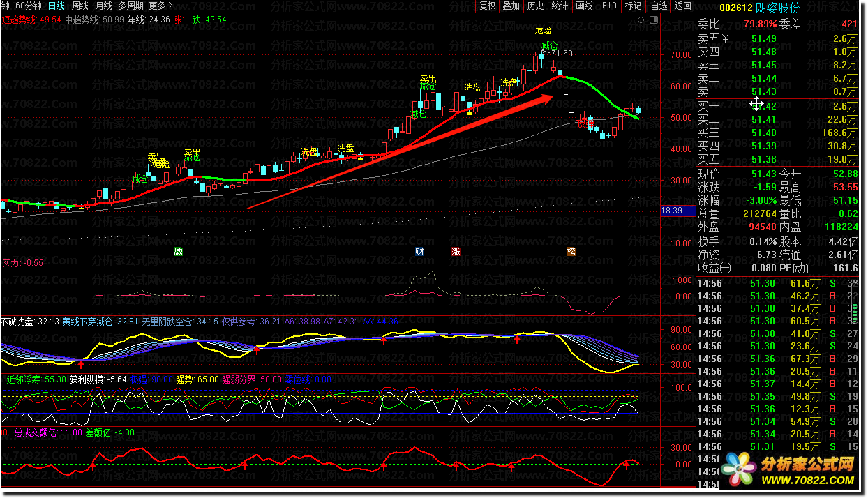Switch to the 60分钟 period tab

(x=29, y=6)
